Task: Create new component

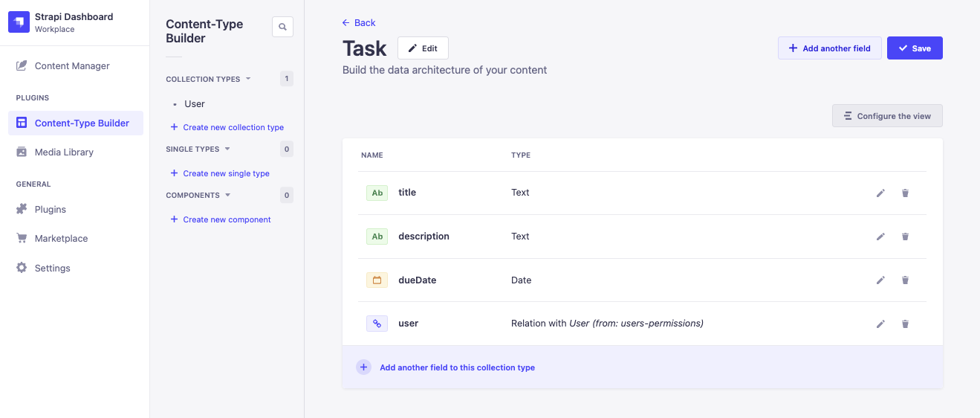Action: coord(221,219)
